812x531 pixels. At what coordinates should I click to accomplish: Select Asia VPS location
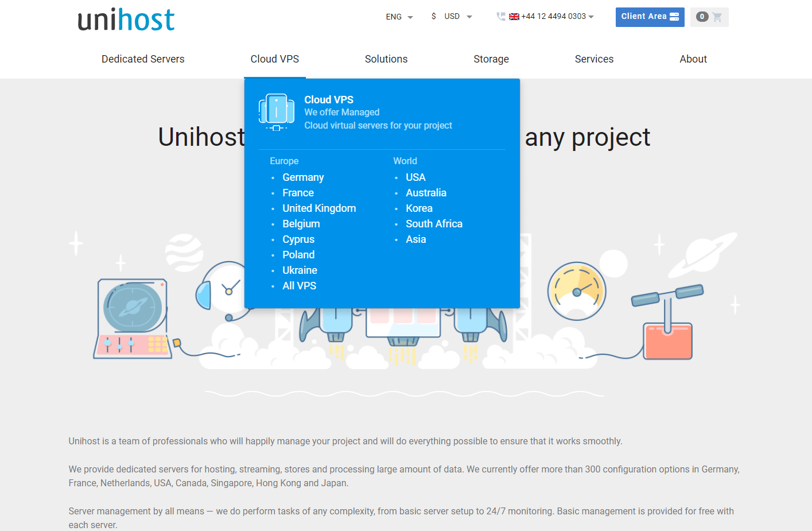tap(415, 239)
